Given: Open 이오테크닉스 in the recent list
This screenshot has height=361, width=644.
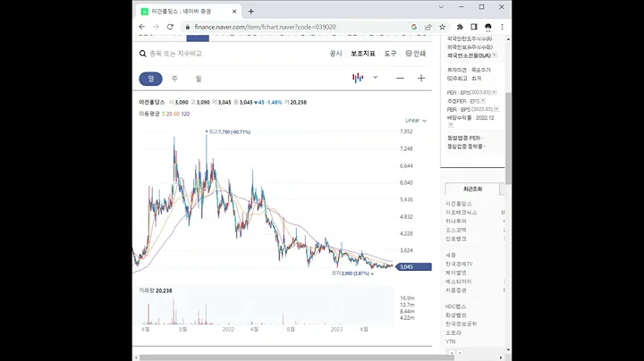Looking at the screenshot, I should pos(462,213).
